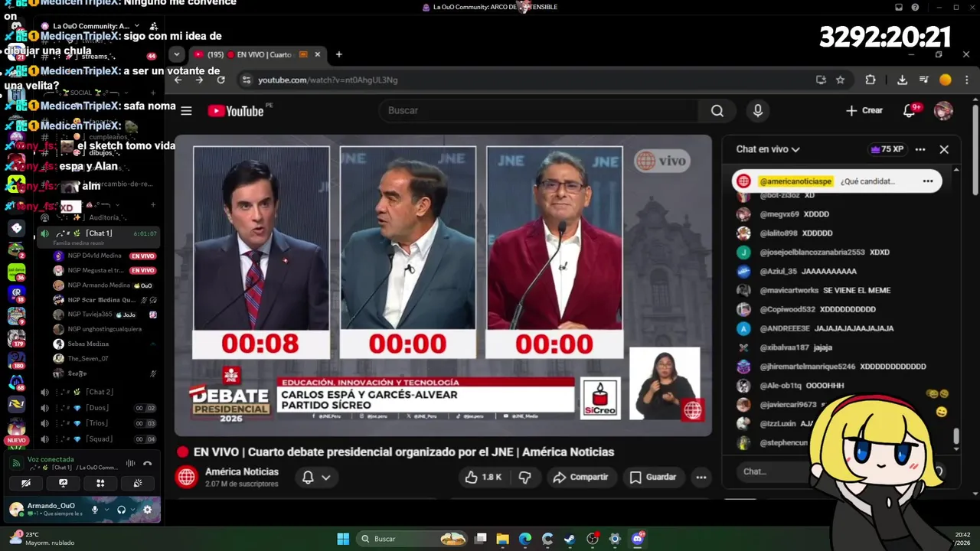Open the live chat three-dot options

(x=920, y=149)
